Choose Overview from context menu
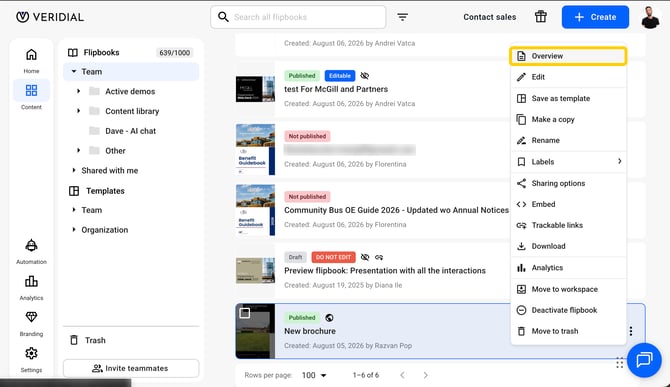 point(568,56)
